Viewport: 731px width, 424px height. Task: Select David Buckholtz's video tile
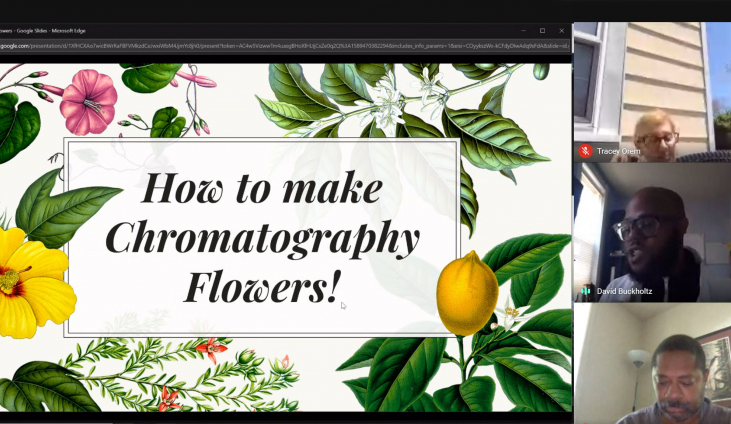pyautogui.click(x=652, y=232)
